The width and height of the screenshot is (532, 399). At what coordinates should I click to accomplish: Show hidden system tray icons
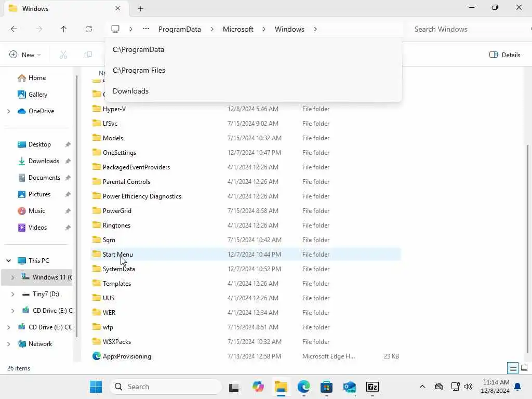422,387
